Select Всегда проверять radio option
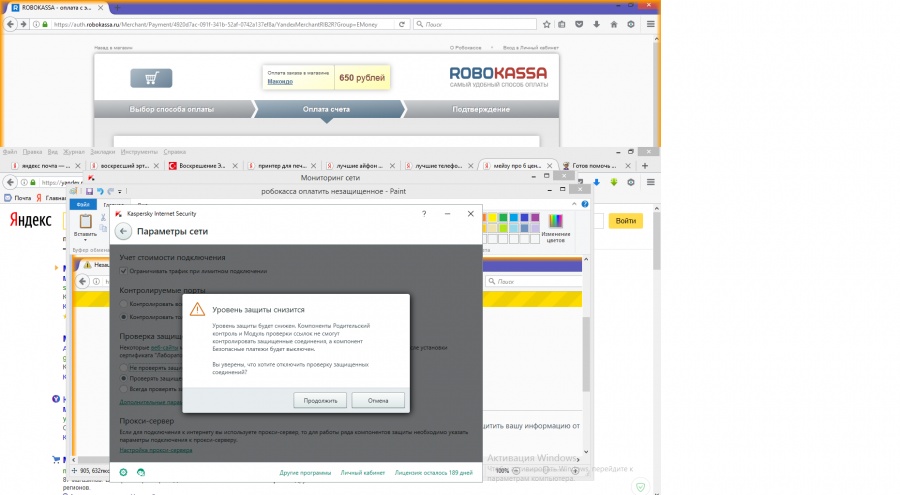This screenshot has width=900, height=495. [x=123, y=389]
